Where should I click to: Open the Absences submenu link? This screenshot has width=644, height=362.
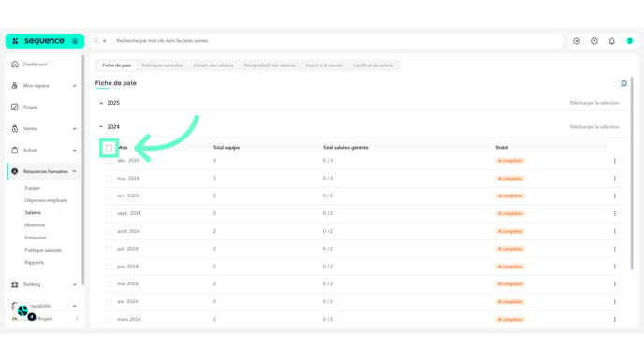click(35, 225)
